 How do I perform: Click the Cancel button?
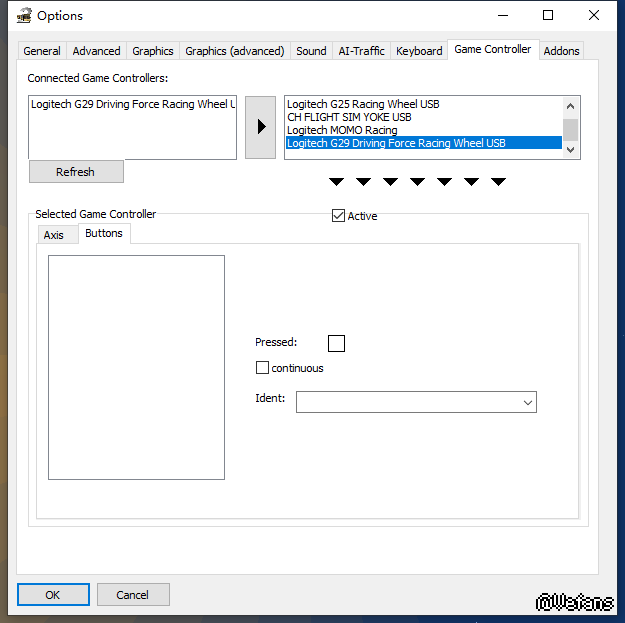(x=133, y=595)
